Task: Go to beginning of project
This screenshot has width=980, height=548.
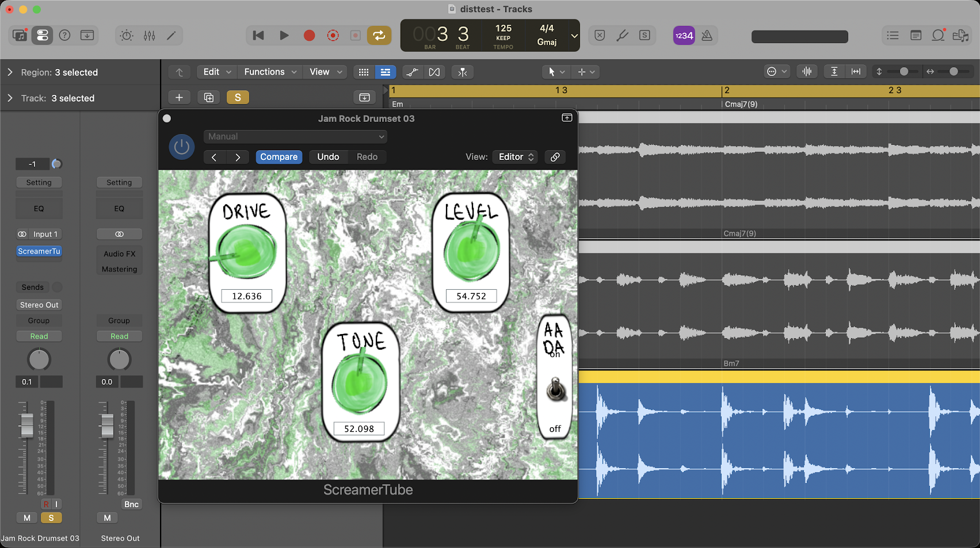Action: click(258, 36)
